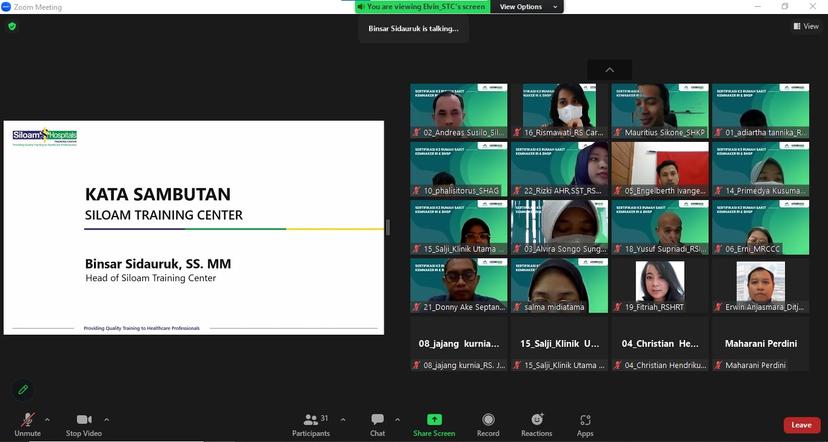Click the muted mic icon on 04_Christian Hendriku
Image resolution: width=828 pixels, height=442 pixels.
tap(618, 365)
